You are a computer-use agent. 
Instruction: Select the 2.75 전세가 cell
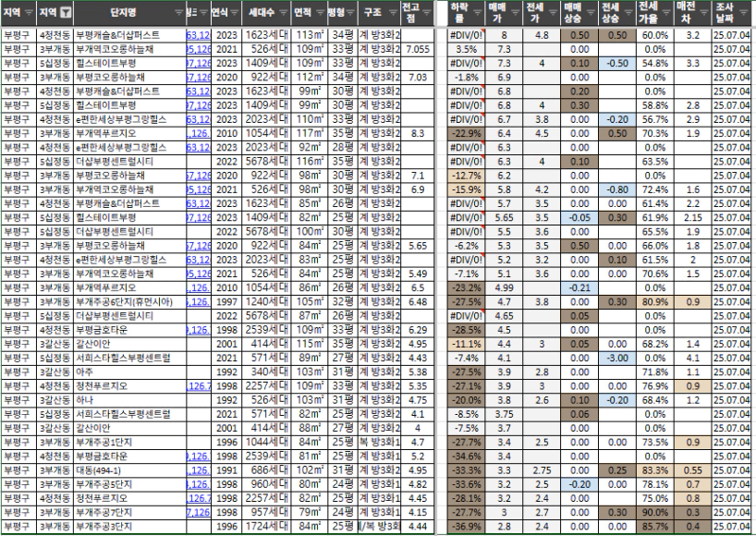pyautogui.click(x=542, y=470)
